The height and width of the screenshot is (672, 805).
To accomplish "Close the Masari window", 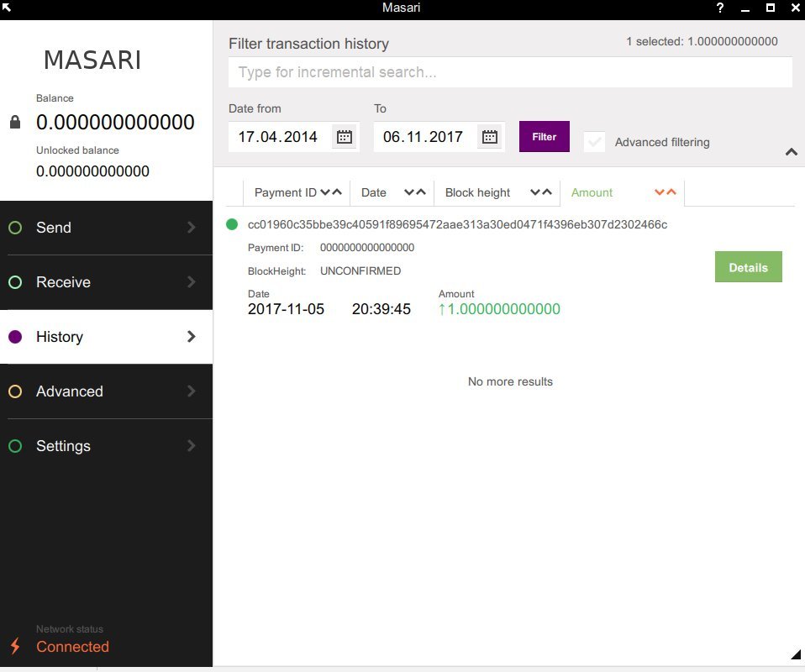I will pyautogui.click(x=795, y=8).
